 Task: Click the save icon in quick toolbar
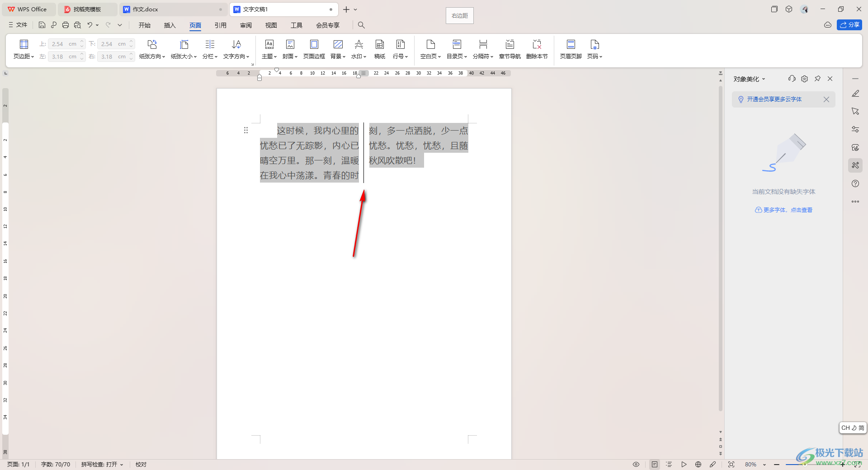coord(42,25)
